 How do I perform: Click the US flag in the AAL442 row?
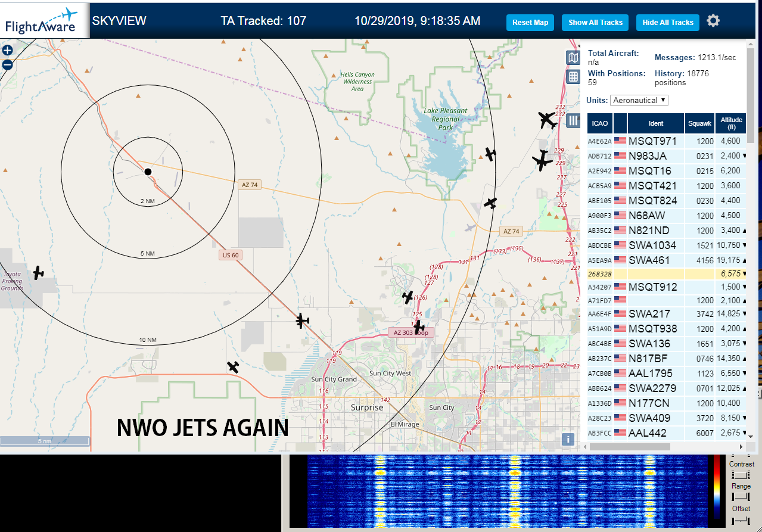pos(620,433)
